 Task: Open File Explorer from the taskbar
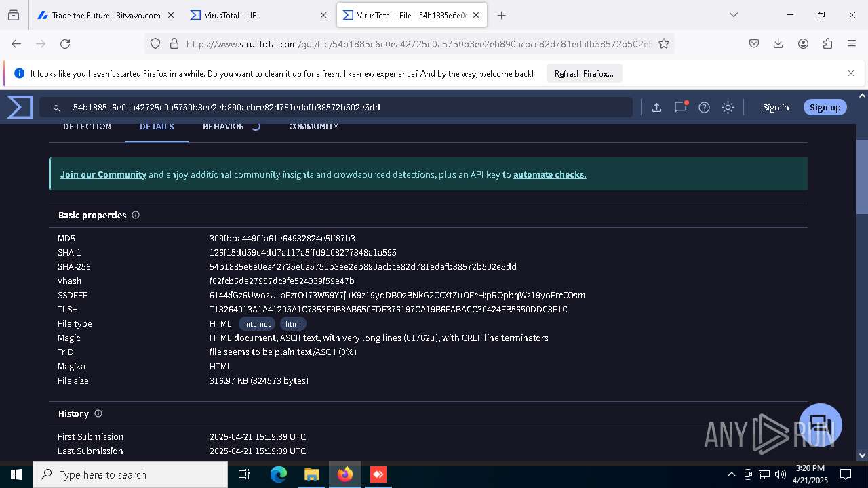tap(311, 474)
